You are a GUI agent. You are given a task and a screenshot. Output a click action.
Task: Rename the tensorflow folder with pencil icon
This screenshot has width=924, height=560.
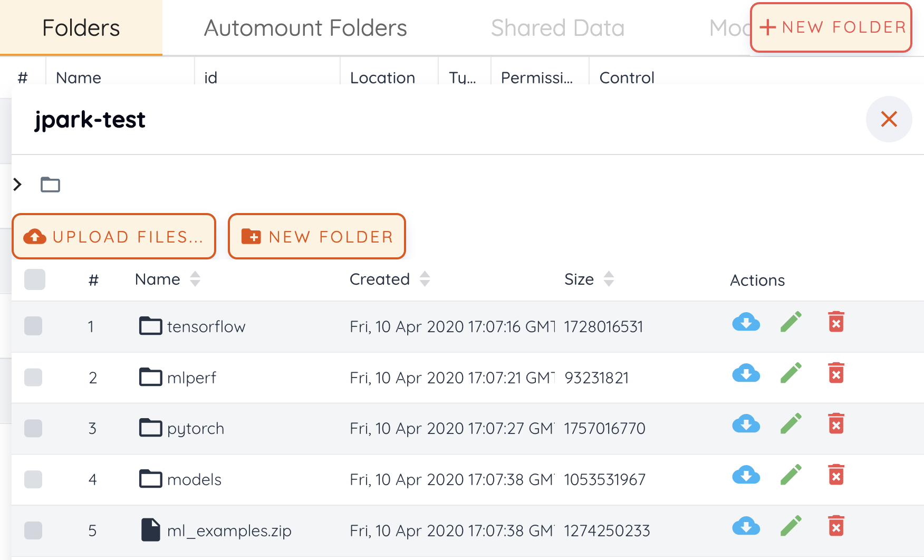(791, 322)
